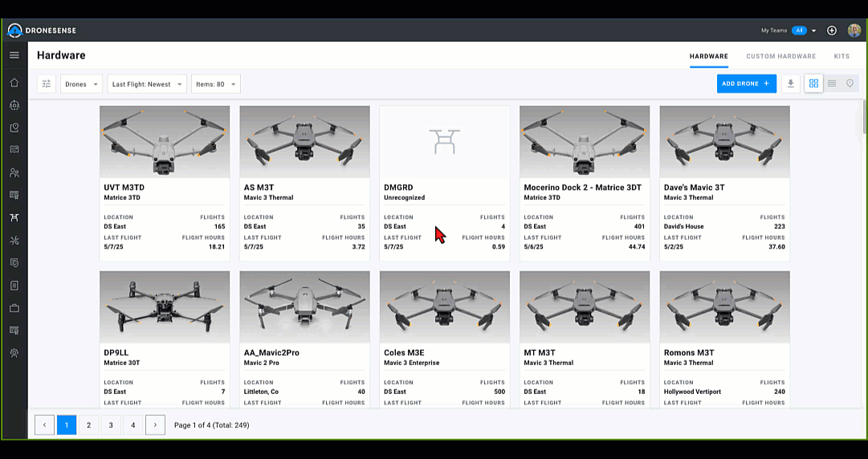This screenshot has width=868, height=459.
Task: Open the support headset sidebar icon
Action: coord(14,353)
